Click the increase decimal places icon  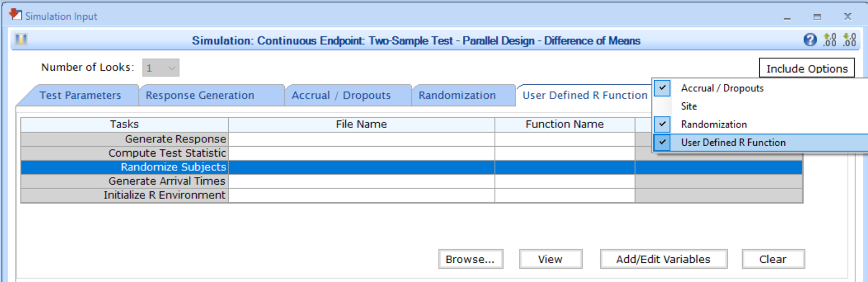point(830,40)
